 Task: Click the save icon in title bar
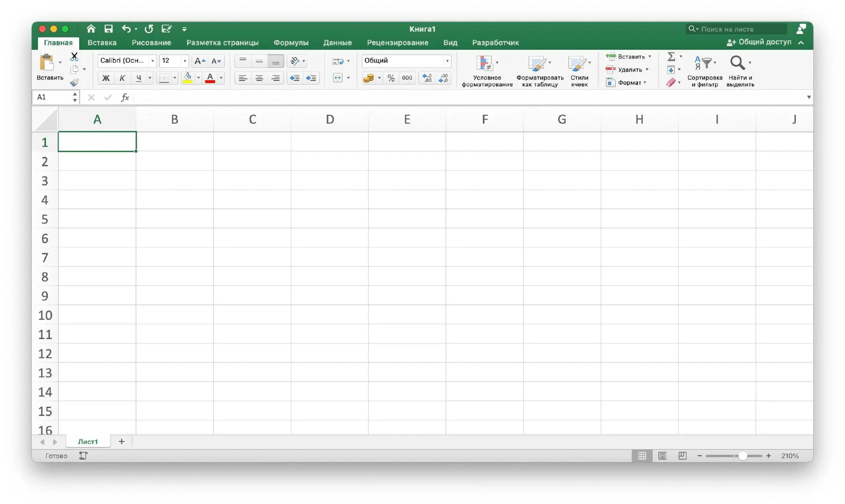[108, 29]
